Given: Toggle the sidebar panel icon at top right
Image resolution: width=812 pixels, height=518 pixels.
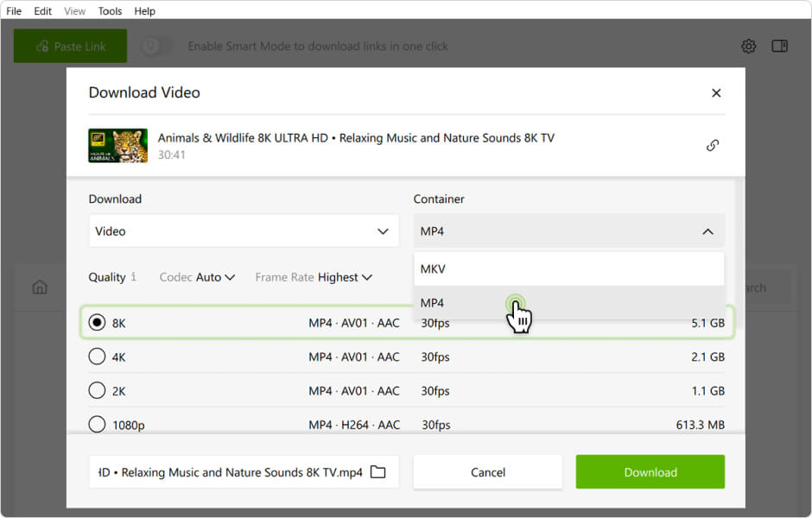Looking at the screenshot, I should tap(779, 47).
